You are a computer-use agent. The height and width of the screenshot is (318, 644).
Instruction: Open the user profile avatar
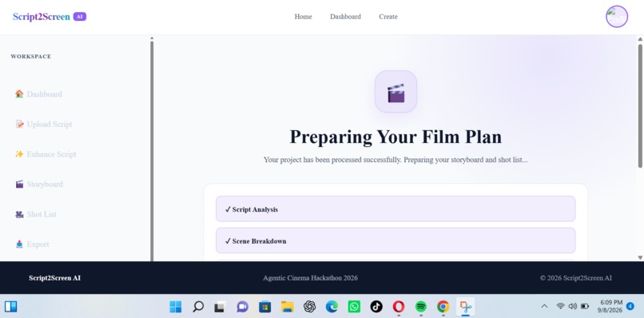[x=617, y=17]
